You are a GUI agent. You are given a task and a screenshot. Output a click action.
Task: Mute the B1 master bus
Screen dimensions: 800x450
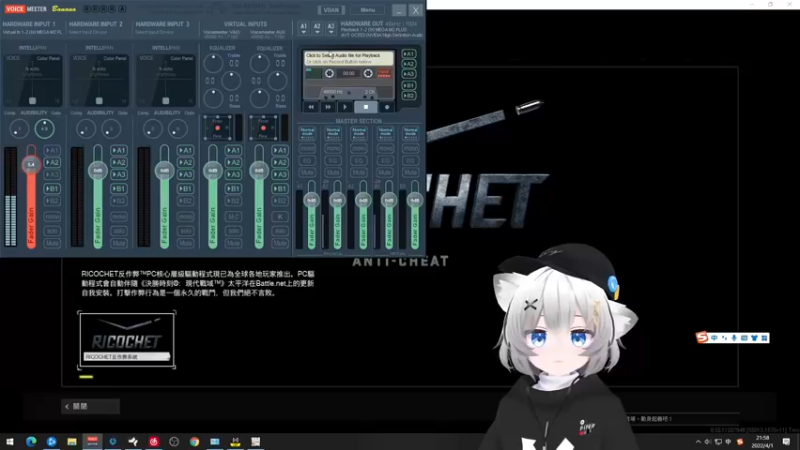(x=385, y=172)
